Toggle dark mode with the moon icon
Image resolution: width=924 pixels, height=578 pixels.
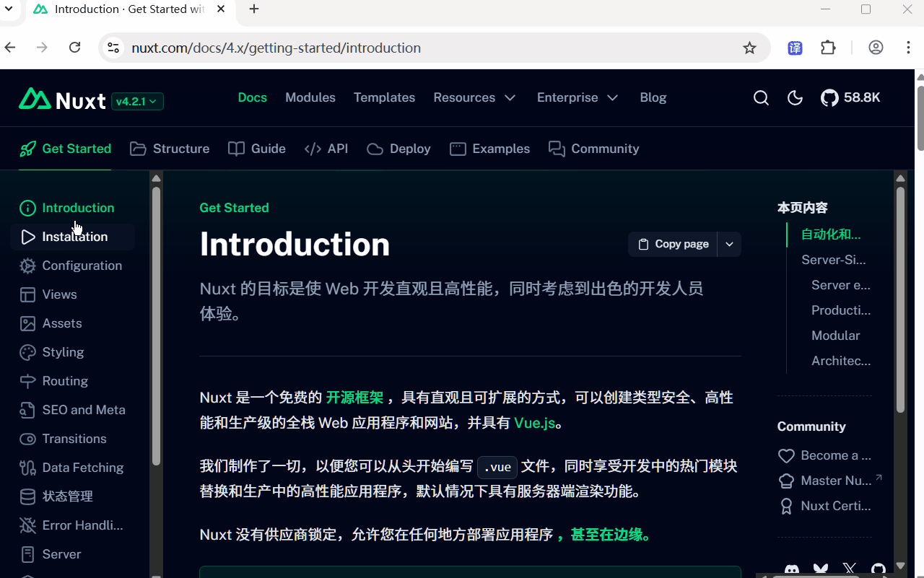pyautogui.click(x=795, y=97)
